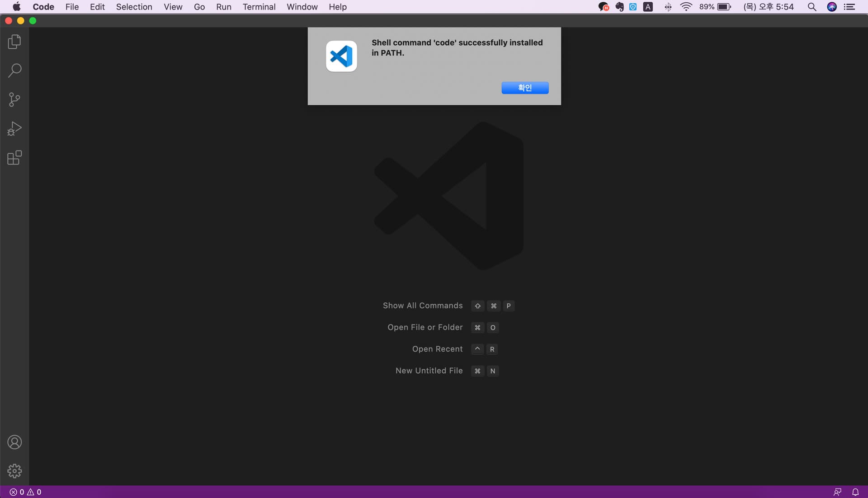The image size is (868, 498).
Task: Click the remote indicator in the status bar
Action: (838, 492)
